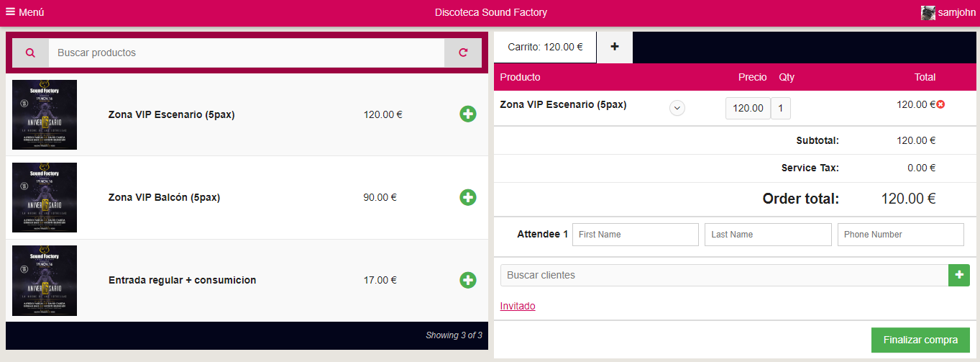Open samjohn user profile

(948, 12)
